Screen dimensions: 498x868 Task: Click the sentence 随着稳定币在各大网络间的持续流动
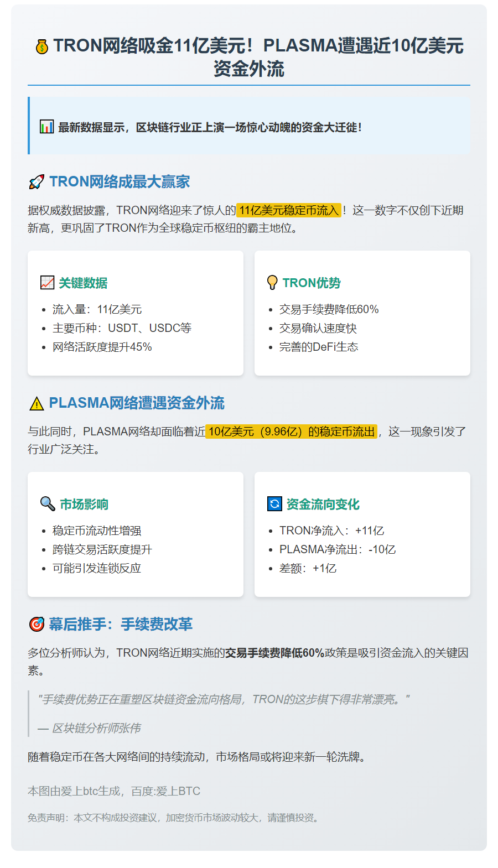[197, 757]
